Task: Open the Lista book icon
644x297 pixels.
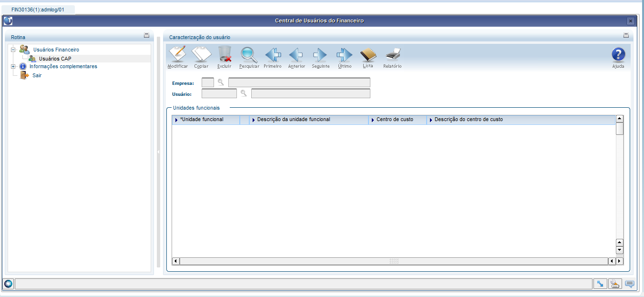Action: [368, 55]
